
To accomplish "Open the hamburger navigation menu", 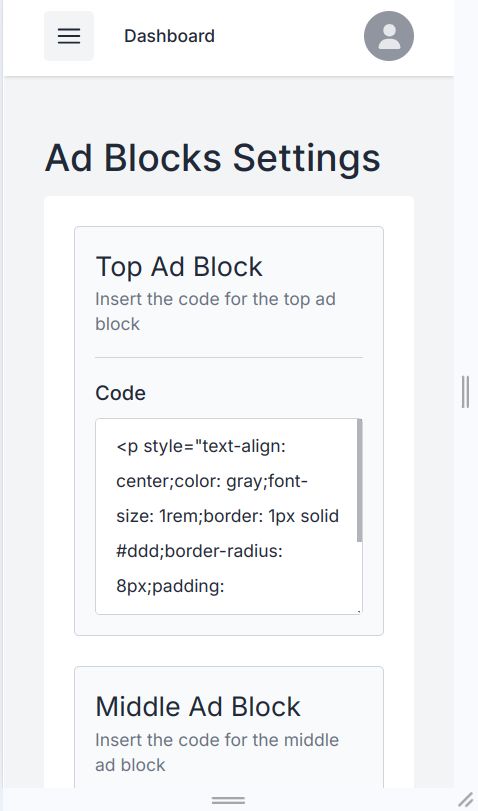I will click(69, 36).
